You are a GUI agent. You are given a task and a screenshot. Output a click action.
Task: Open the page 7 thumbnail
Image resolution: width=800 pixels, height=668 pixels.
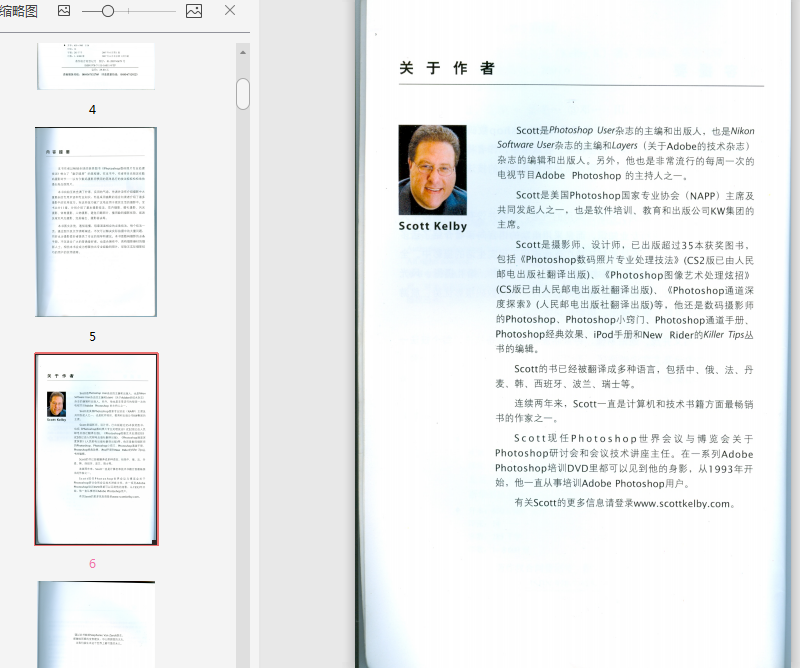[96, 624]
